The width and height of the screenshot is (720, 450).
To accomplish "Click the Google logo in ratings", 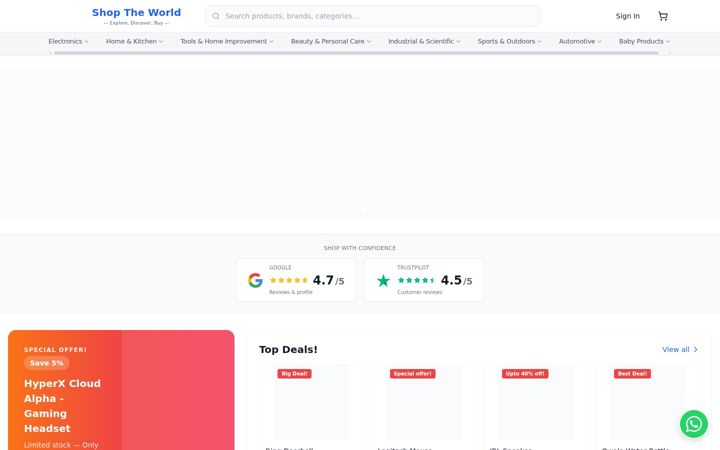I will (255, 280).
